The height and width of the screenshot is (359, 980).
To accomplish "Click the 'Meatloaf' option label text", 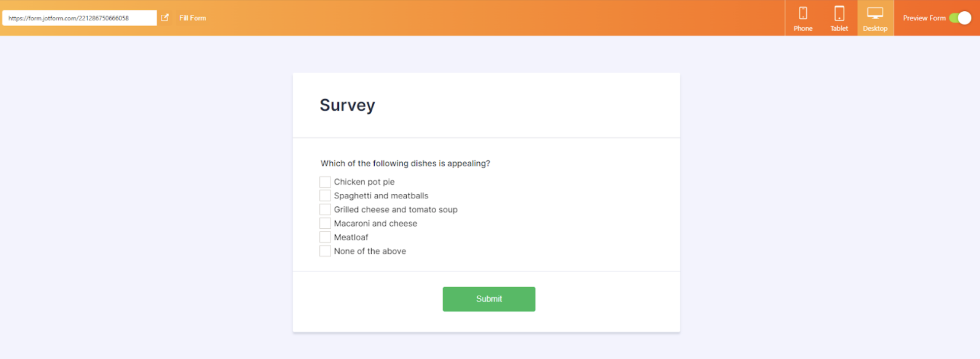I will tap(351, 237).
